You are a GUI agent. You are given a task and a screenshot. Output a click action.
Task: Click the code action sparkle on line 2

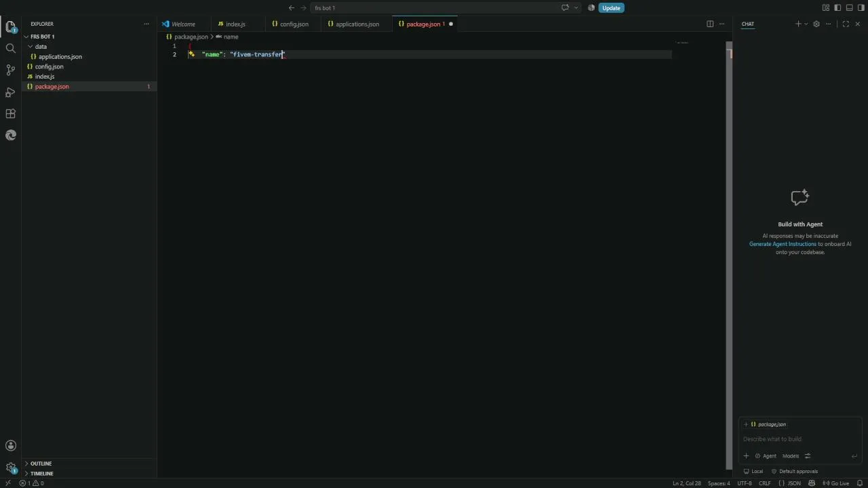click(191, 54)
